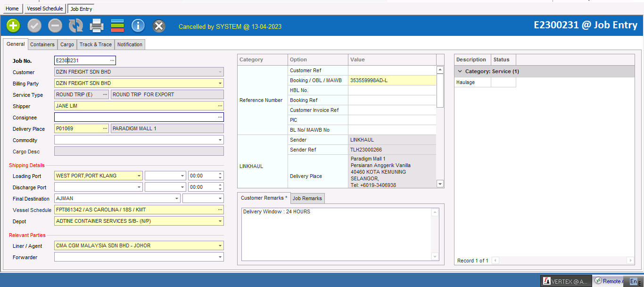Click the blue info icon

(x=138, y=25)
